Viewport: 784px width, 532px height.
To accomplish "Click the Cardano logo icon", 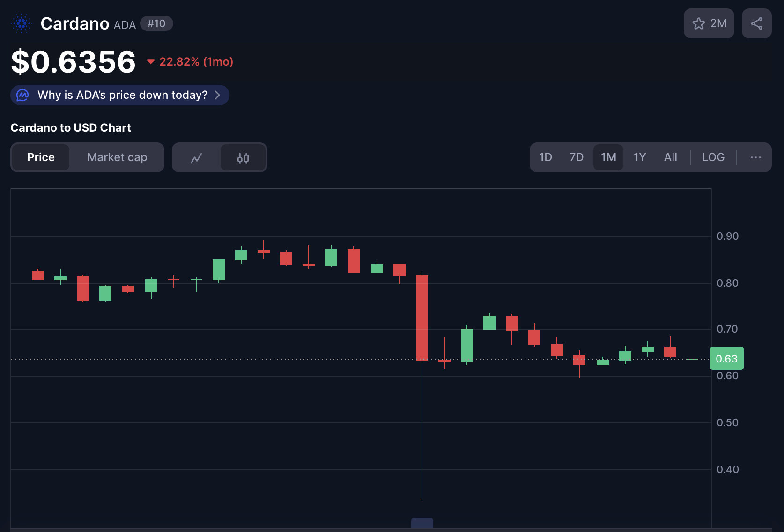I will click(x=21, y=23).
